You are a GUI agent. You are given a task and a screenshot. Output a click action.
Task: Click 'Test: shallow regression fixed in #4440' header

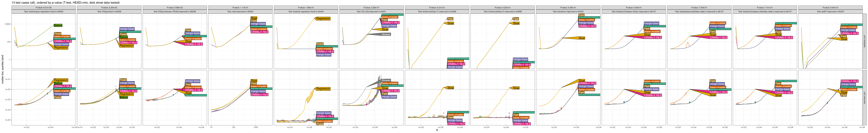coord(306,11)
